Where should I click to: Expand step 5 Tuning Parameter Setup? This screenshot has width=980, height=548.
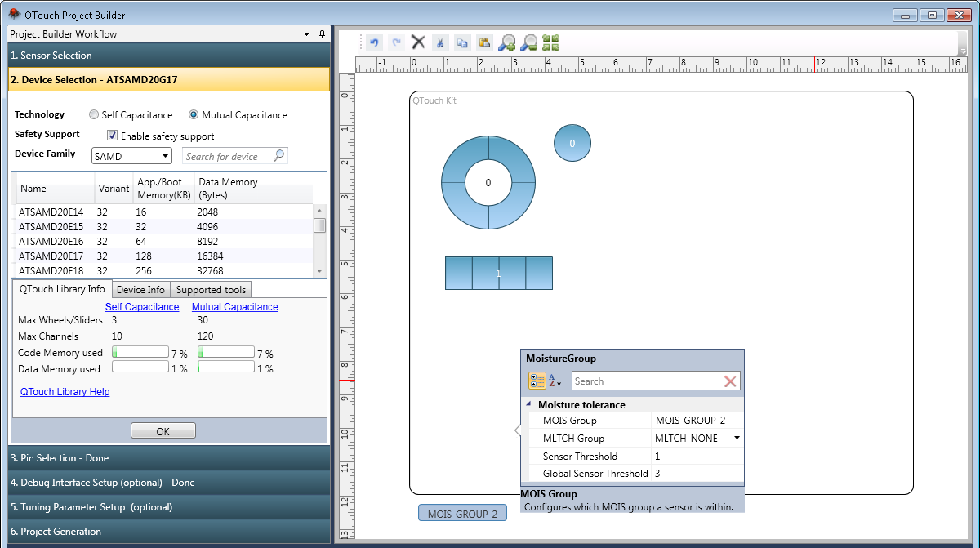click(x=168, y=507)
